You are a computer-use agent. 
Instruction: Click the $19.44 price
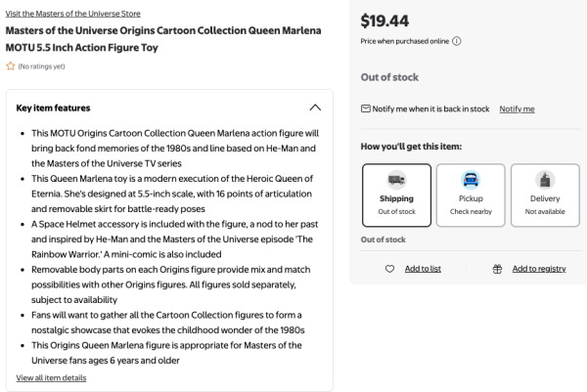[x=383, y=20]
